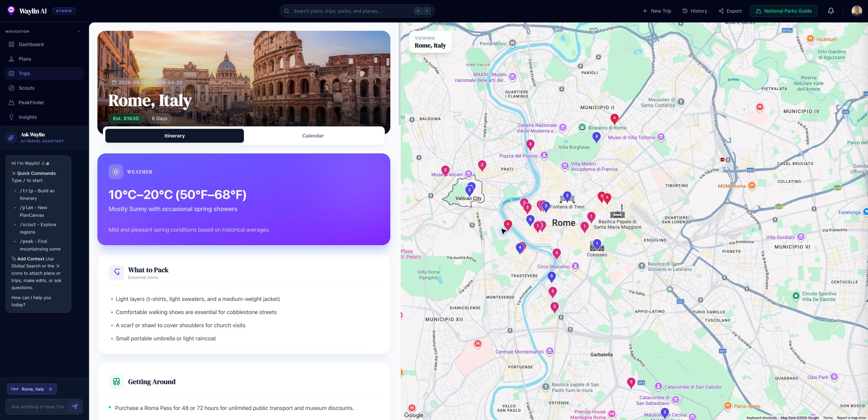Click Report a map error link
The image size is (868, 420).
851,418
